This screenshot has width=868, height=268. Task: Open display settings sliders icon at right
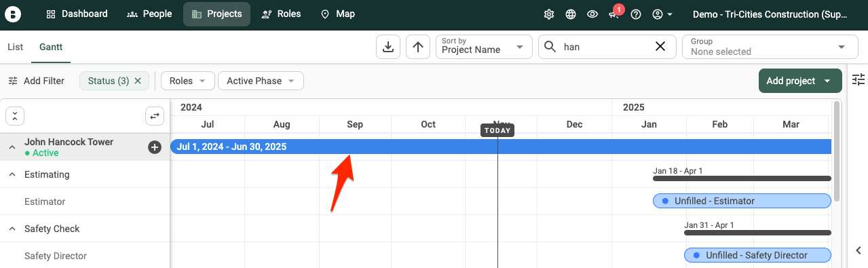click(858, 79)
